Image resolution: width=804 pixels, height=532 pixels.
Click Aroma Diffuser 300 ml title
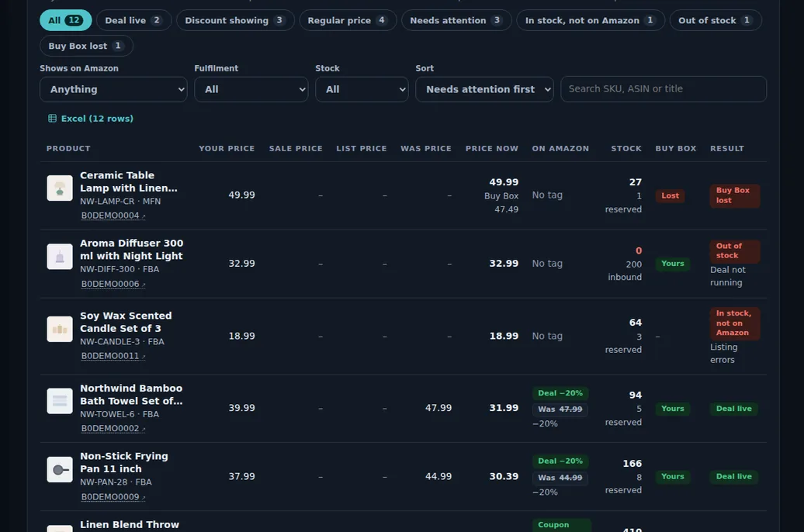tap(131, 250)
